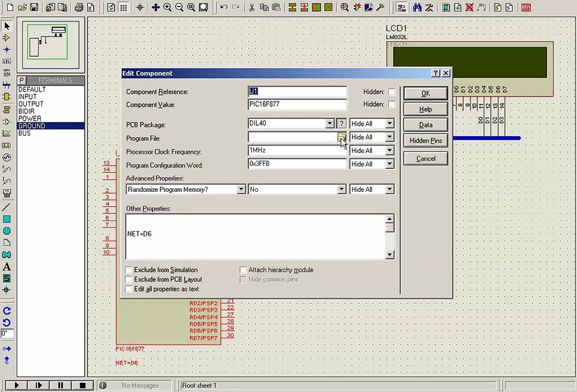Enable Exclude from Simulation checkbox
This screenshot has height=392, width=577.
pyautogui.click(x=129, y=270)
